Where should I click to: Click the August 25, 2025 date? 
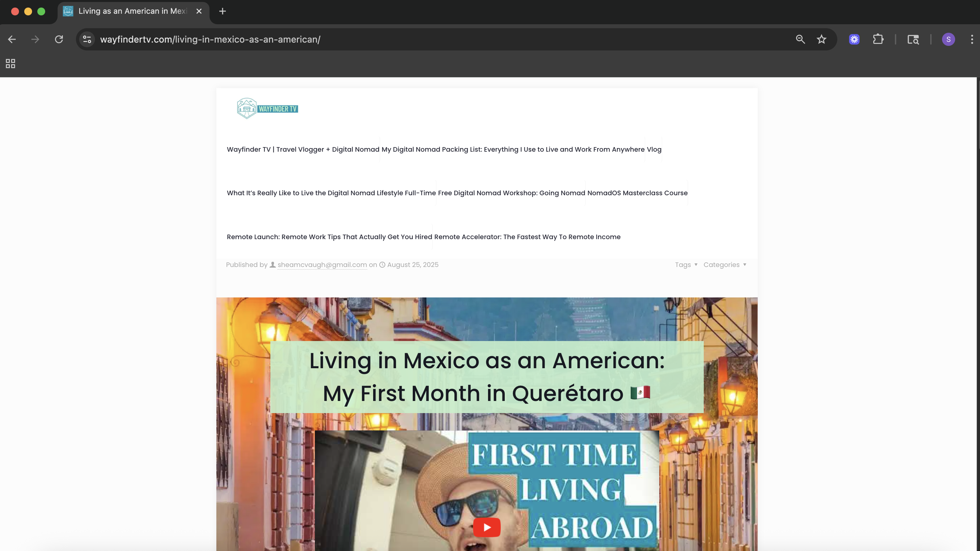click(x=412, y=265)
